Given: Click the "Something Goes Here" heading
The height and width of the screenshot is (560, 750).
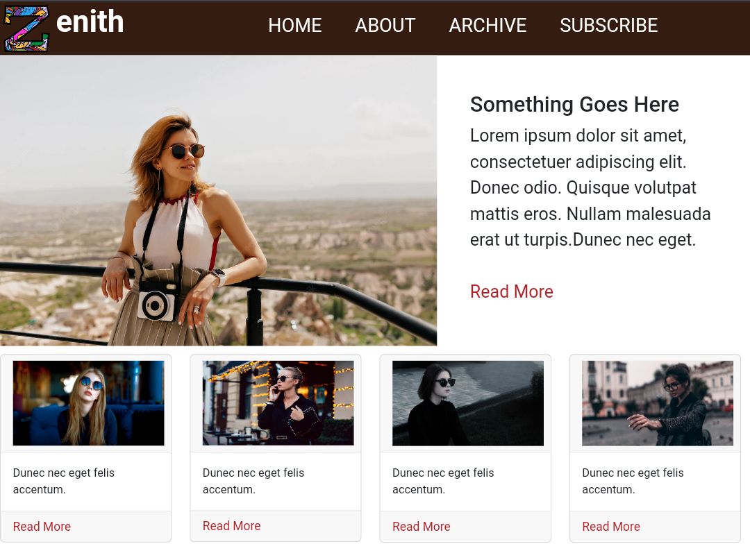Looking at the screenshot, I should (x=574, y=105).
